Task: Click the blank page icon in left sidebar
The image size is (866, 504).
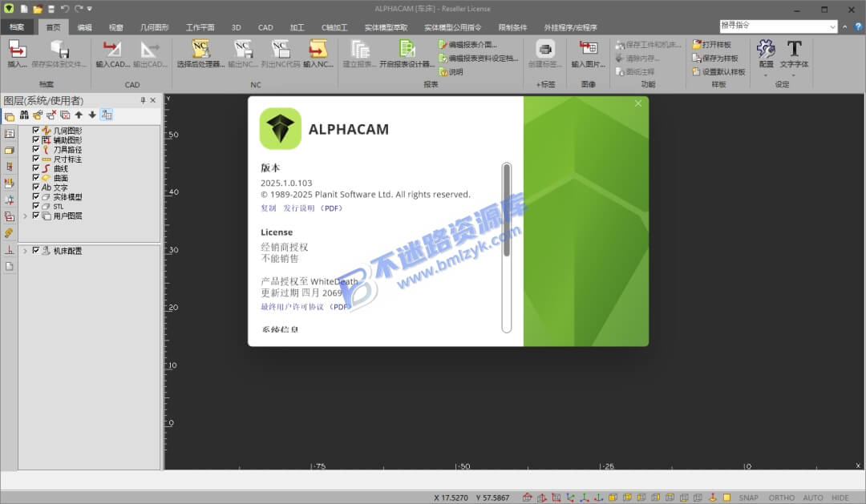Action: tap(10, 266)
